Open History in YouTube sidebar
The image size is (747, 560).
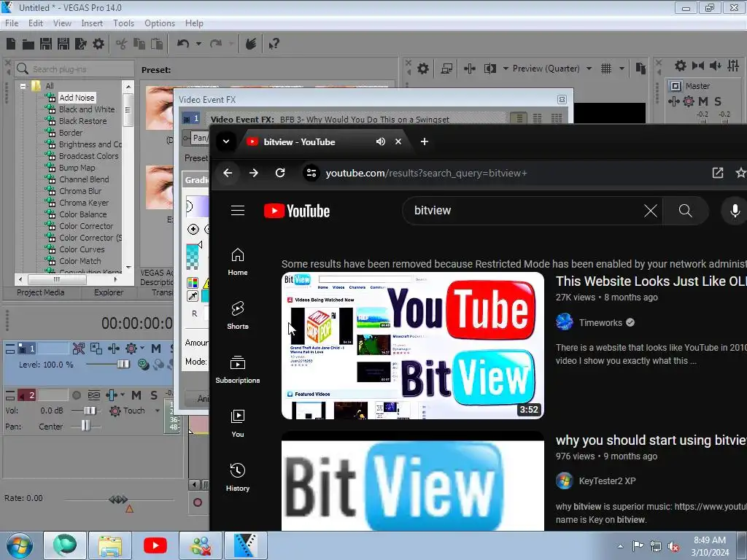pos(238,477)
